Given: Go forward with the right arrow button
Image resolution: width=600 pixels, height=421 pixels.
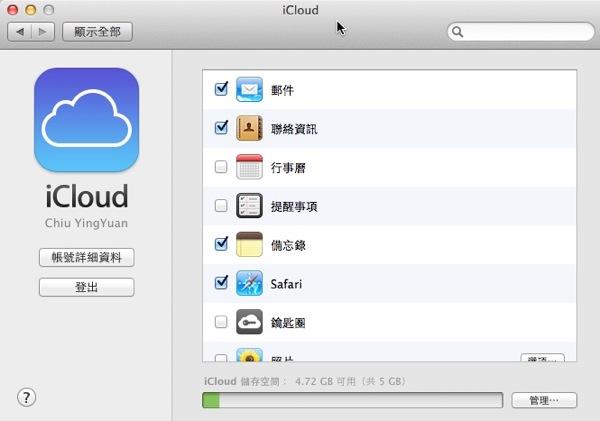Looking at the screenshot, I should 42,32.
